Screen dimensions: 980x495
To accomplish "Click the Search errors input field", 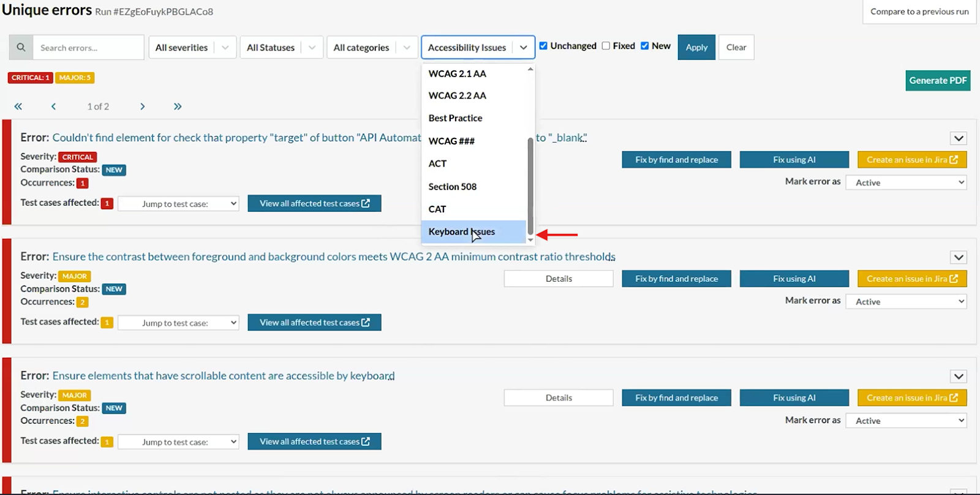I will [88, 47].
